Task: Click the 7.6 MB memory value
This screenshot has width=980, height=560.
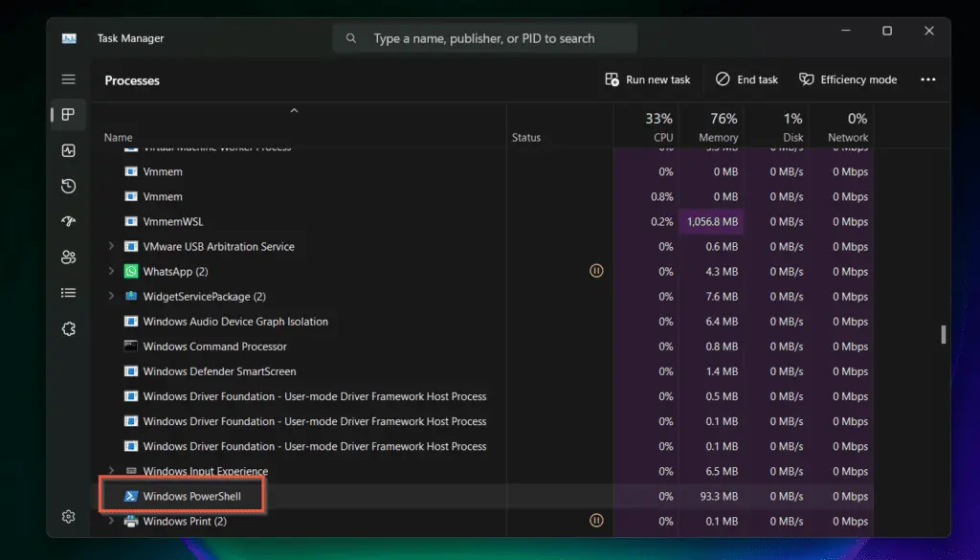Action: 722,296
